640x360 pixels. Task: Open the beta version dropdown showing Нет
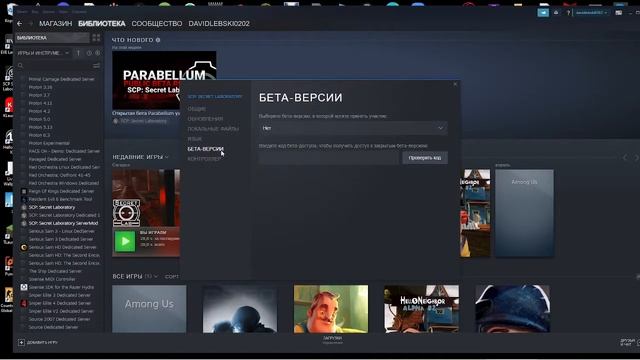(x=353, y=128)
